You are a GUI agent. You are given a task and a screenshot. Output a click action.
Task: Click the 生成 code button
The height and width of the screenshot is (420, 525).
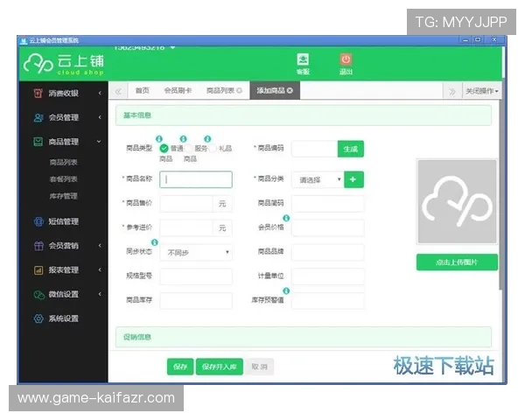pyautogui.click(x=351, y=149)
